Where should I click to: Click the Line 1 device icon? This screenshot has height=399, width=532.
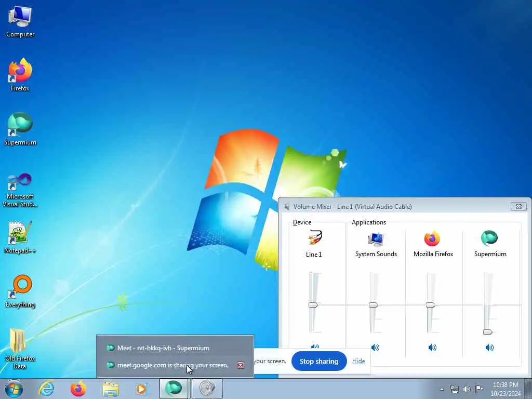(315, 237)
